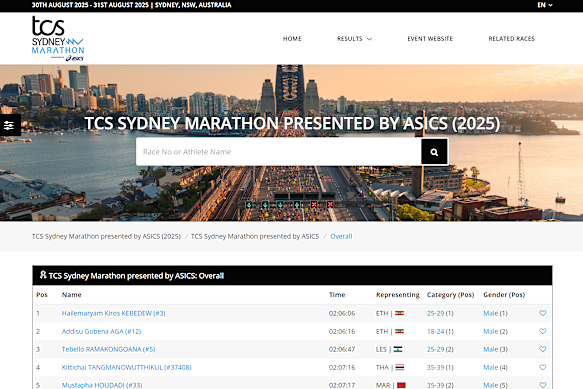Viewport: 583px width, 389px height.
Task: Click the time 02:06:47
Action: click(342, 349)
